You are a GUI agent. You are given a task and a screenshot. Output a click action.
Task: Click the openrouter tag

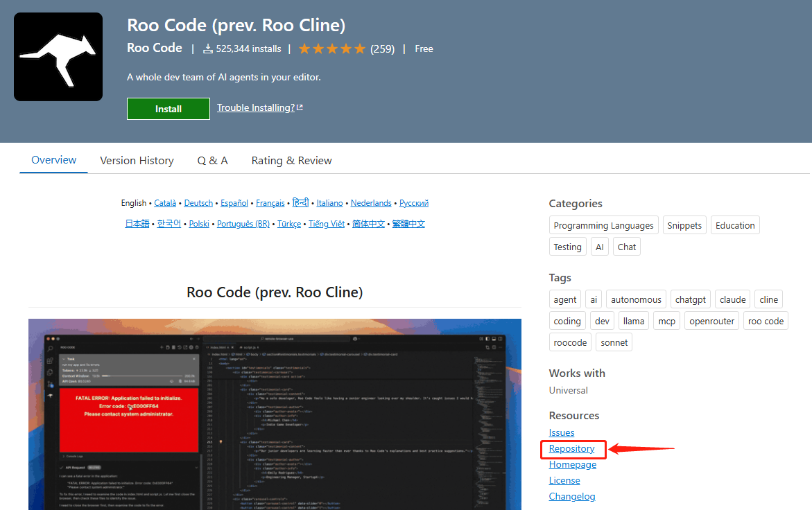tap(711, 321)
